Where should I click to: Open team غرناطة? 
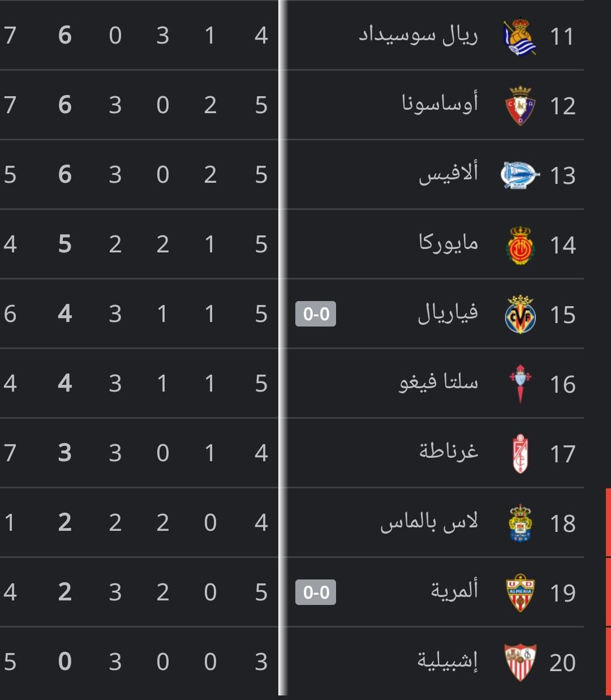tap(449, 452)
